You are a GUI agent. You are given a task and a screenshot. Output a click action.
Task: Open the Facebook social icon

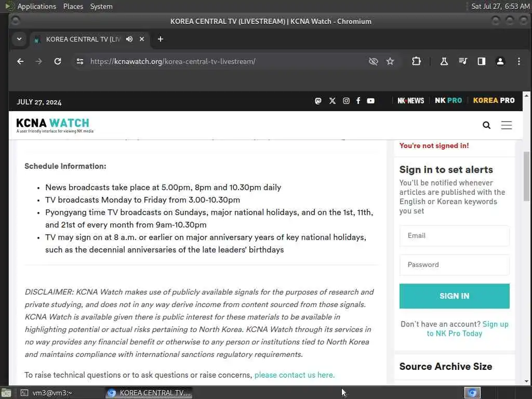click(x=358, y=101)
